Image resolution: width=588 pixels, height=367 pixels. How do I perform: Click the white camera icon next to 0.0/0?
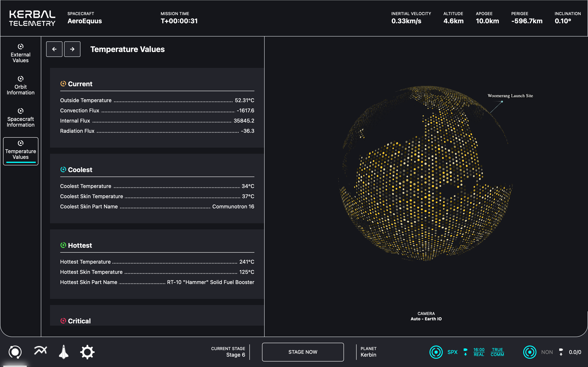click(x=561, y=352)
